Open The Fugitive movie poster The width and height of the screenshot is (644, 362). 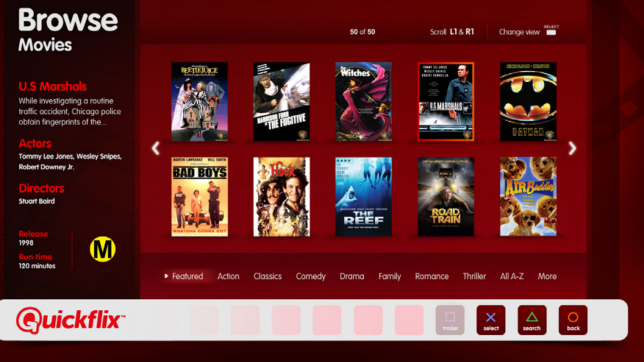point(282,101)
